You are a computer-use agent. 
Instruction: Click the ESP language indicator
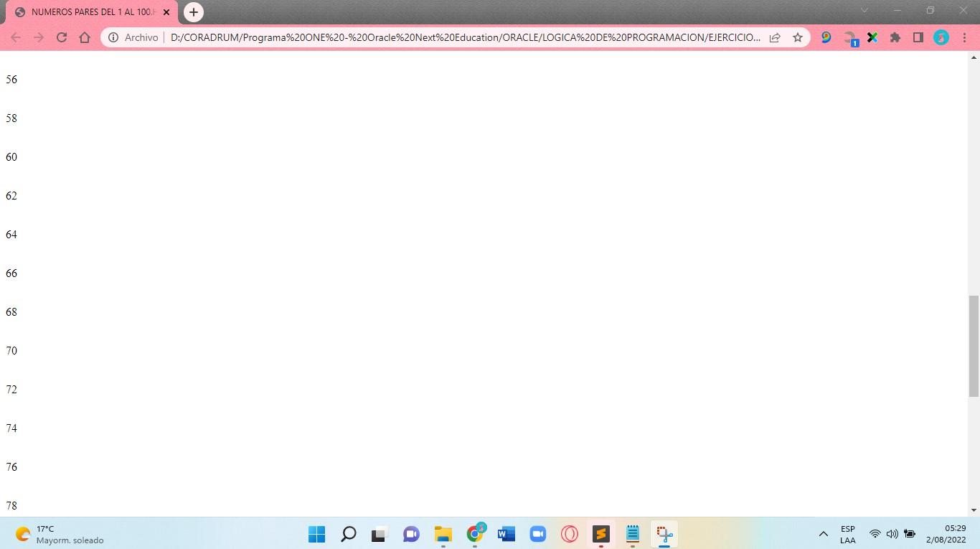tap(847, 534)
